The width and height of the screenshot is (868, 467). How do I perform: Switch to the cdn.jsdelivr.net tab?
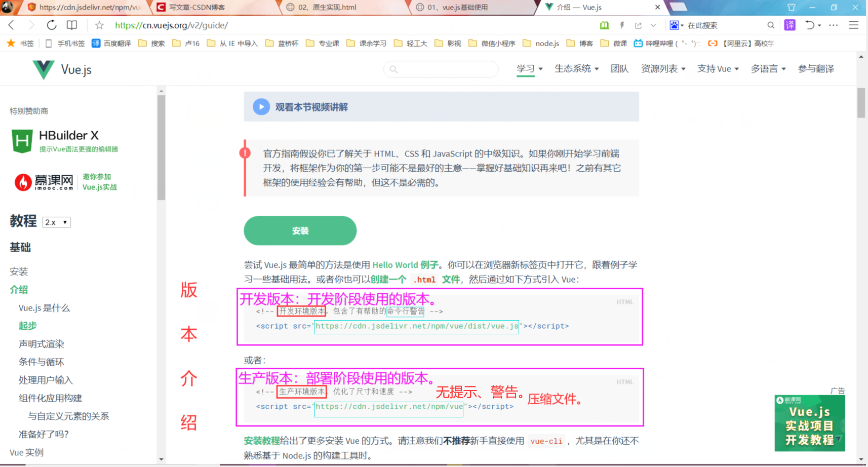(x=84, y=7)
